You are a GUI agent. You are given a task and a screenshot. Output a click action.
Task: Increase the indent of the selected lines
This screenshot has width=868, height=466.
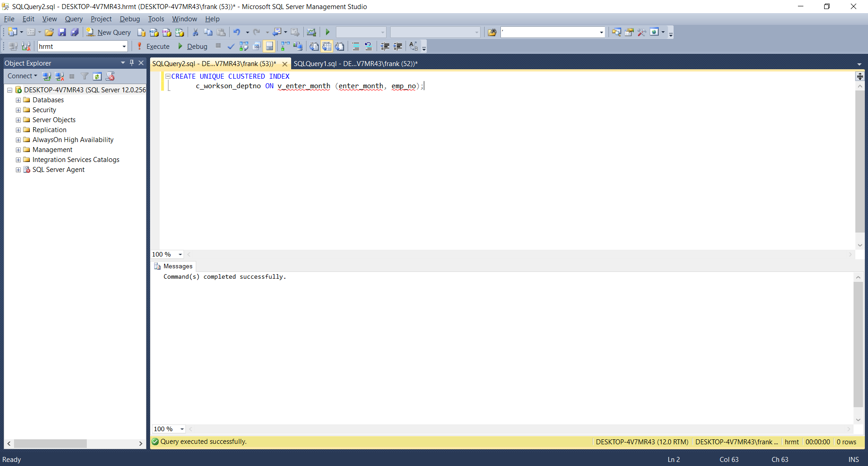[398, 46]
